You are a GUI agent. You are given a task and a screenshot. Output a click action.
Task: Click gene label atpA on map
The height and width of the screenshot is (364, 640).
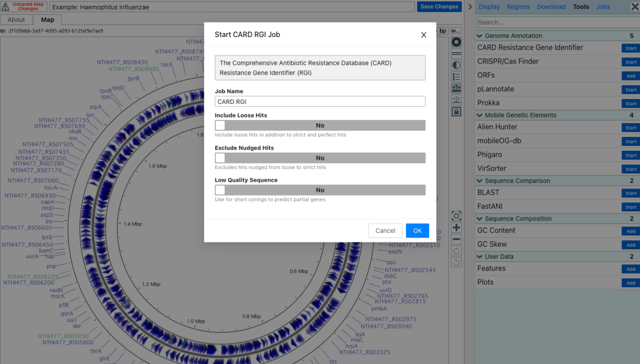coord(95,107)
